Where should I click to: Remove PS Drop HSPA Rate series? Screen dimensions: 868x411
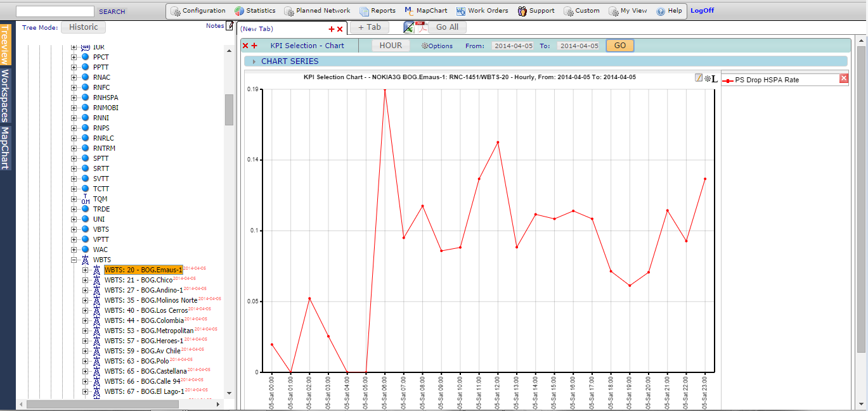click(x=843, y=79)
